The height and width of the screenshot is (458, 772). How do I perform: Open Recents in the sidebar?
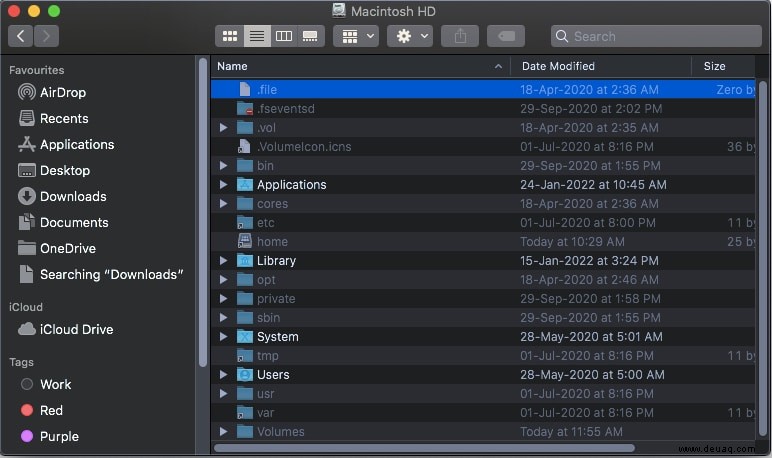coord(64,118)
